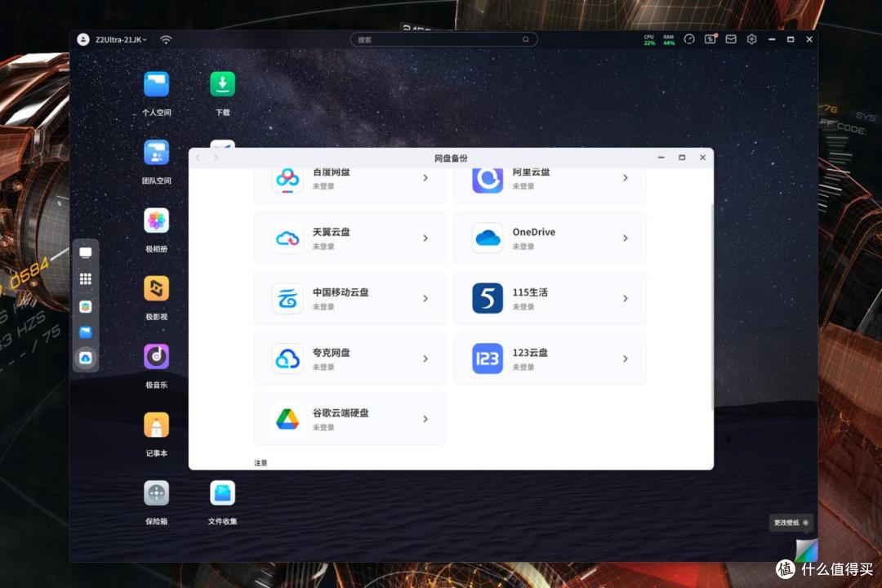Screen dimensions: 882x588
Task: Click the stacked-layers app icon in dock
Action: (86, 306)
